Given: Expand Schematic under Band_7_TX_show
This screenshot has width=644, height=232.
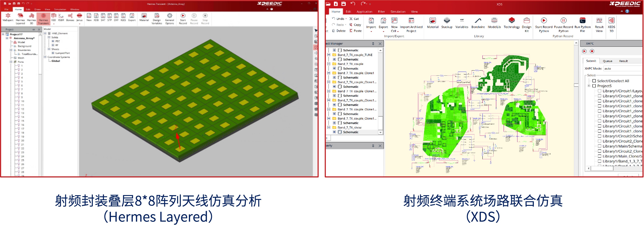Looking at the screenshot, I should pos(334,132).
